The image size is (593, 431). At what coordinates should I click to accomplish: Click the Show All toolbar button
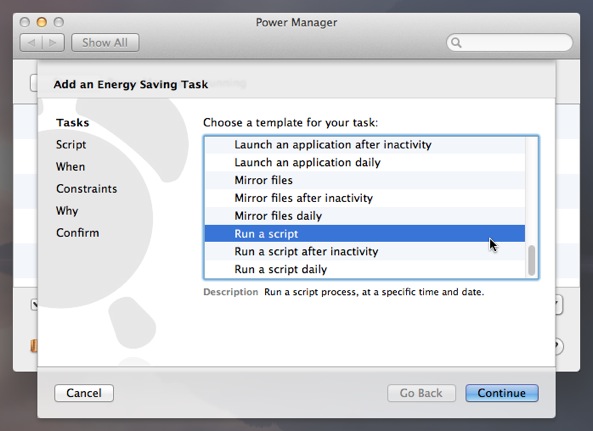tap(105, 43)
